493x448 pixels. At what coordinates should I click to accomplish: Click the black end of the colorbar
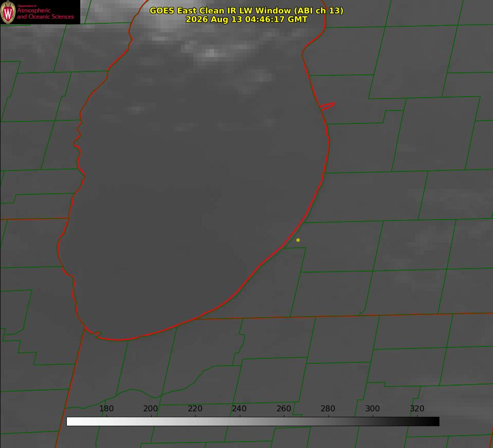435,422
